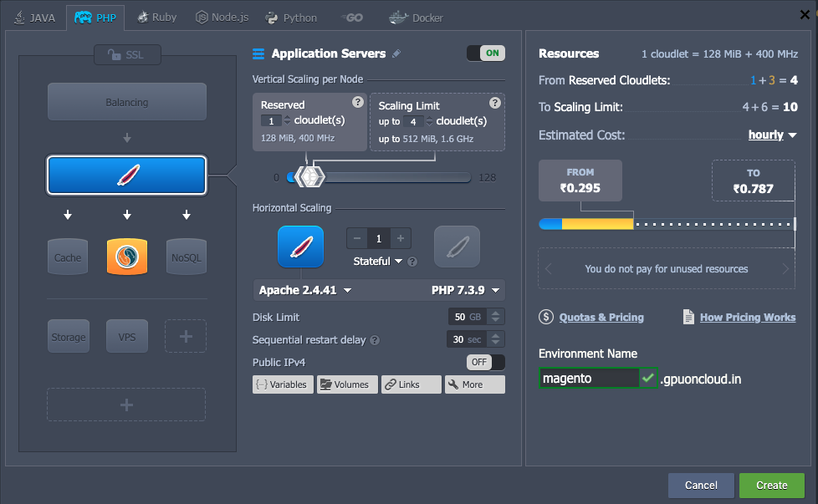Click the cloudlet scaling slider handle
This screenshot has width=818, height=504.
[x=310, y=177]
